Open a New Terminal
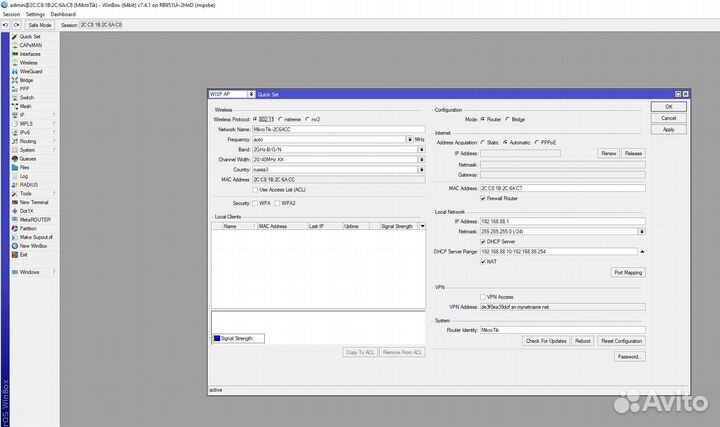This screenshot has width=720, height=427. tap(34, 202)
